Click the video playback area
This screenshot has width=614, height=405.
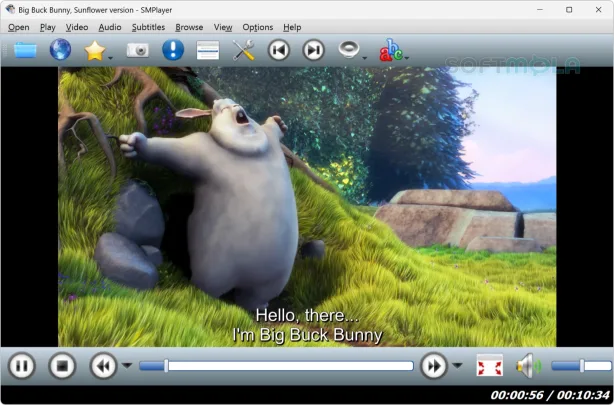307,207
